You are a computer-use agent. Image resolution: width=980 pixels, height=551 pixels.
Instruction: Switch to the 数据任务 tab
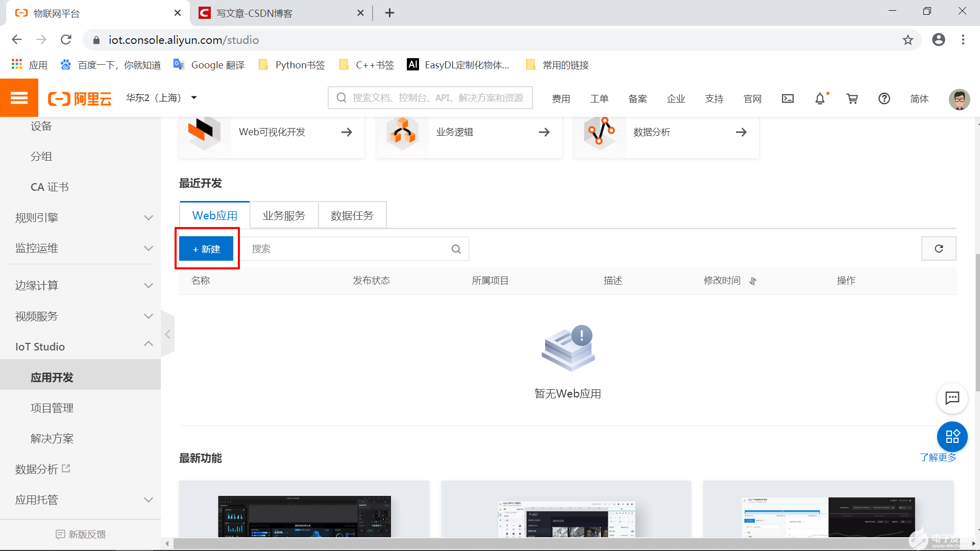pos(352,215)
